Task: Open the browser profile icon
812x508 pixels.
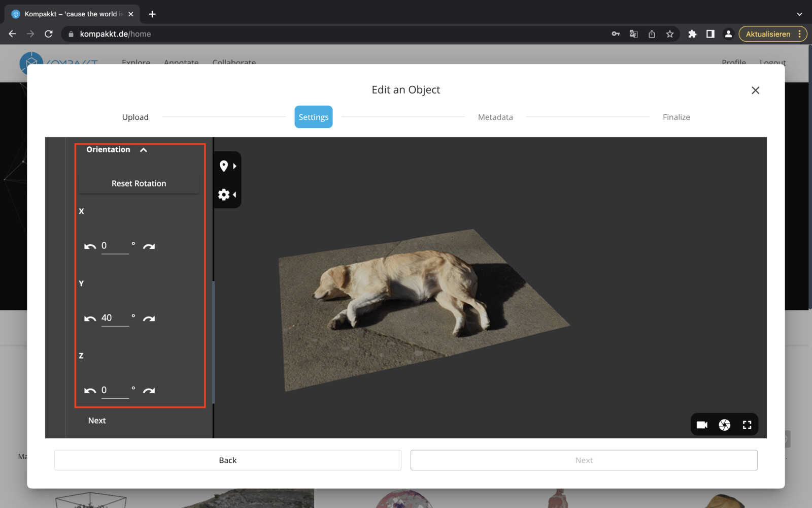Action: coord(728,34)
